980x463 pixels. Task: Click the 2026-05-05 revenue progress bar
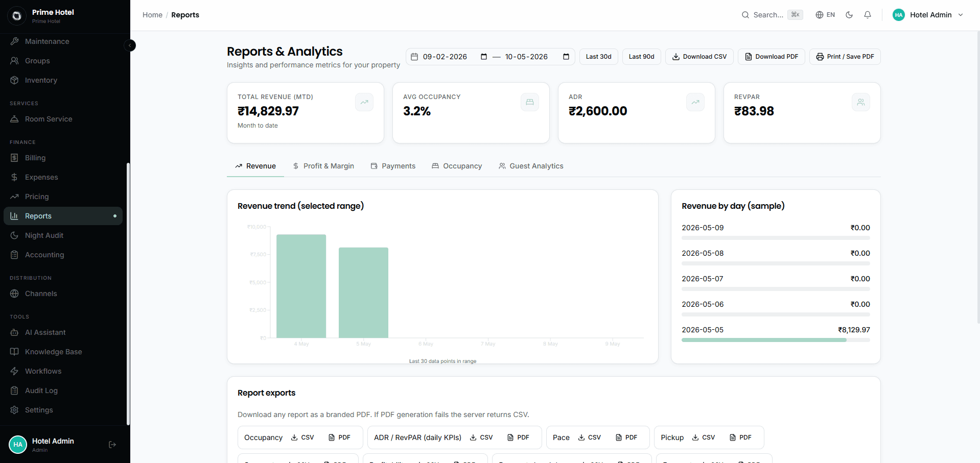coord(776,340)
